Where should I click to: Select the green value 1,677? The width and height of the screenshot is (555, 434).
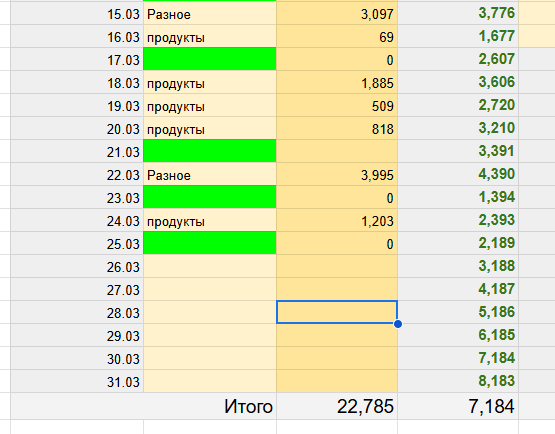tap(458, 36)
